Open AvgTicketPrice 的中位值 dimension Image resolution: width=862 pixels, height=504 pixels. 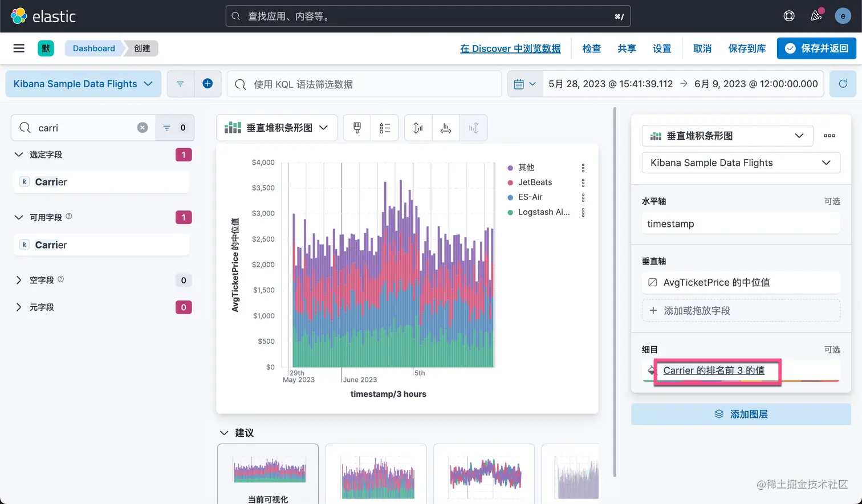coord(741,282)
